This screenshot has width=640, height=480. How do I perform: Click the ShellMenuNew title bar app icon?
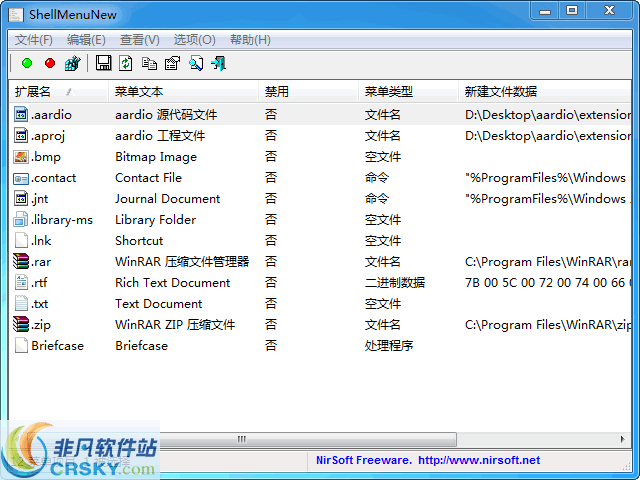(16, 15)
